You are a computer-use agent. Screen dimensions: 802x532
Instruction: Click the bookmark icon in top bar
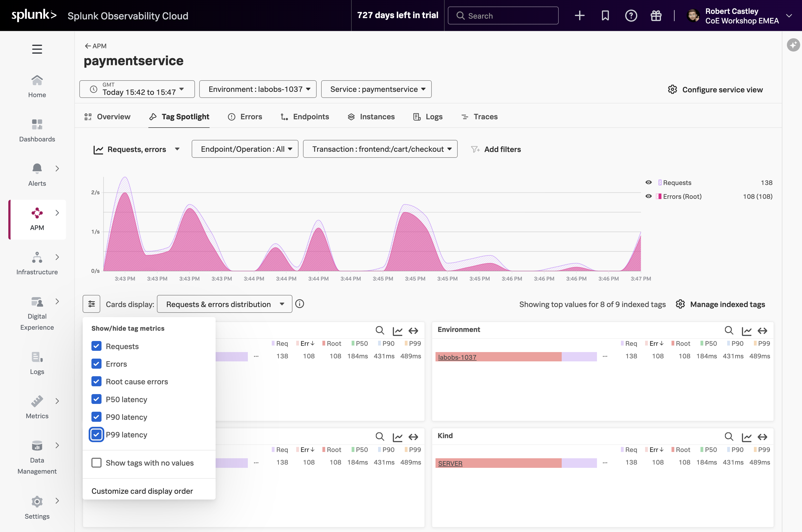605,16
